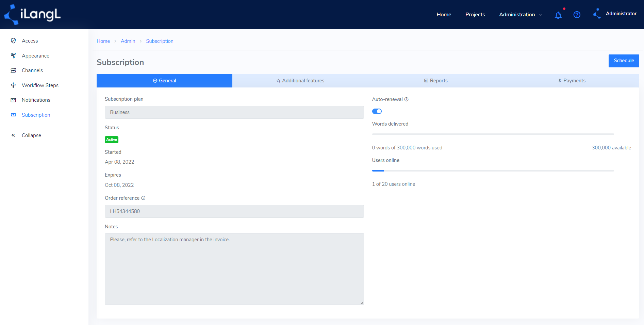Click the Users online progress bar

point(493,170)
